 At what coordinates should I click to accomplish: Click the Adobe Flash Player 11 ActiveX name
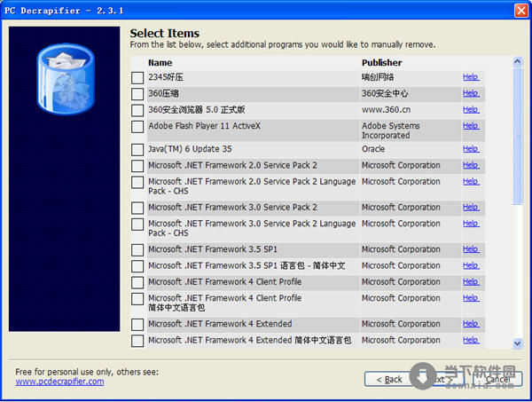(x=204, y=126)
